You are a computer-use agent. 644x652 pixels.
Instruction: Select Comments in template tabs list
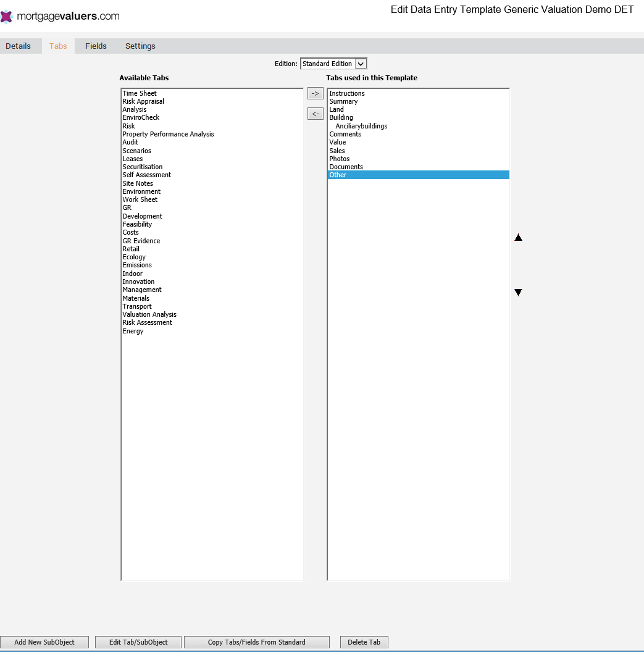coord(419,134)
